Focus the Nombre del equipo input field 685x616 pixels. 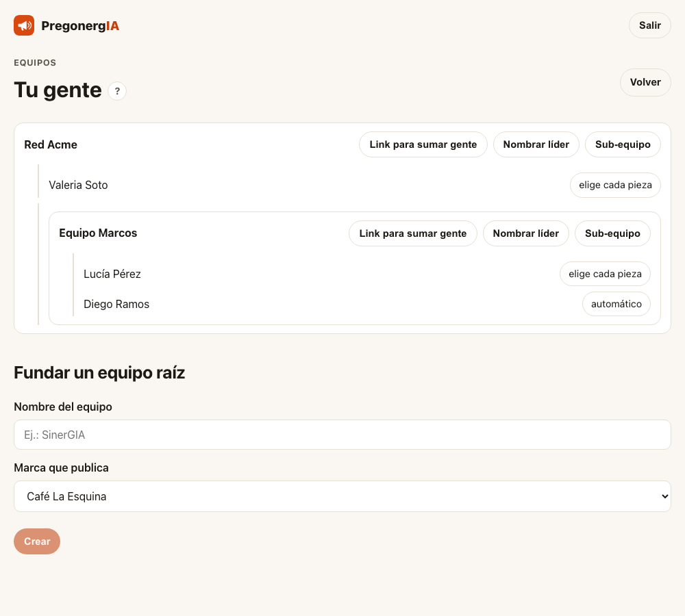342,435
